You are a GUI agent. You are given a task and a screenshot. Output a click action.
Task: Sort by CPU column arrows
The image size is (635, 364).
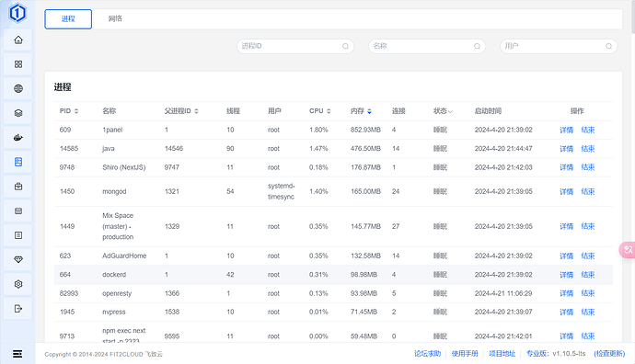329,111
